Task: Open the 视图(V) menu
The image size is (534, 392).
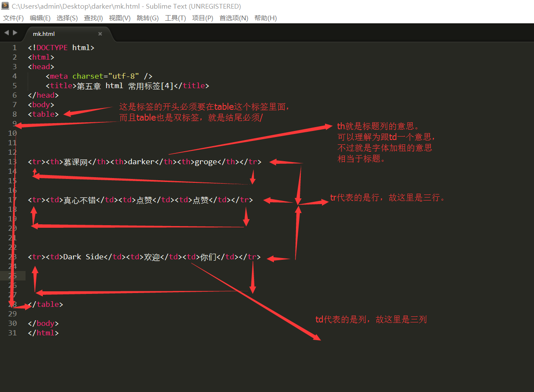Action: coord(120,18)
